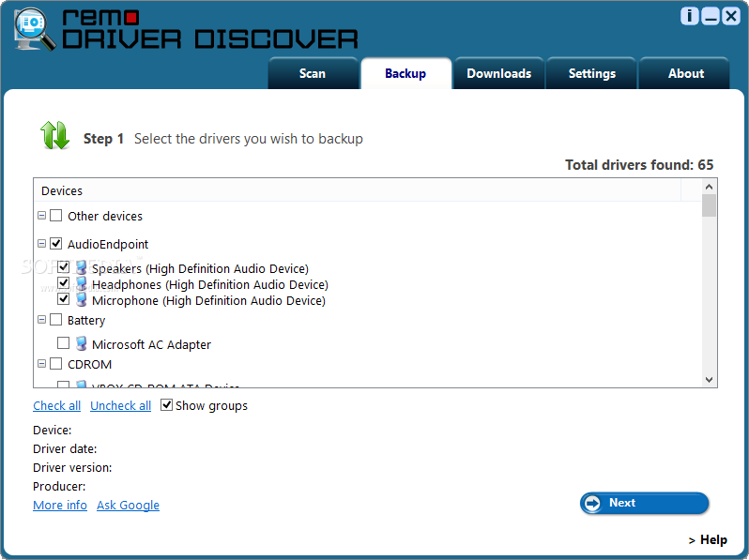Image resolution: width=749 pixels, height=560 pixels.
Task: Select the Microsoft AC Adapter device icon
Action: click(x=82, y=343)
